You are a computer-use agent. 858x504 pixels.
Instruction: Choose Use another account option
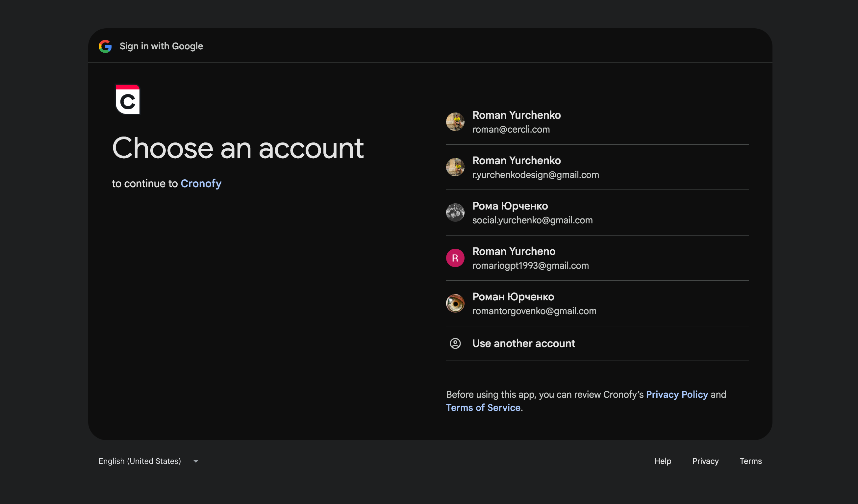point(597,343)
